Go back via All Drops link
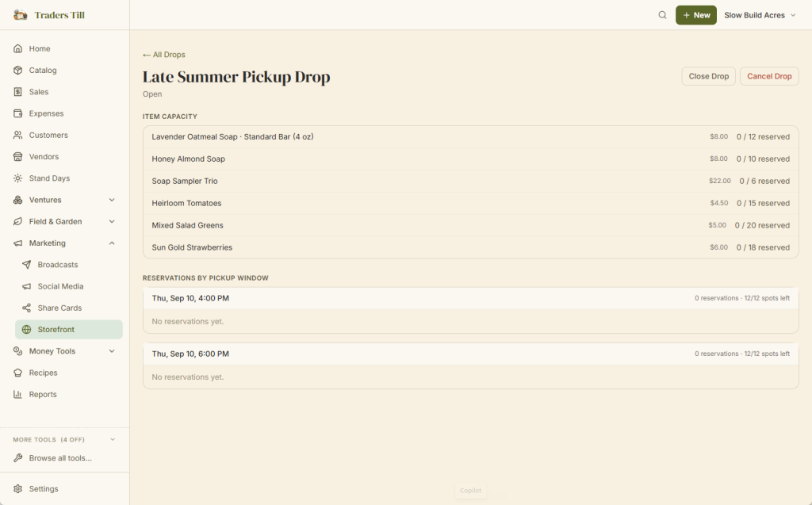 (x=163, y=55)
